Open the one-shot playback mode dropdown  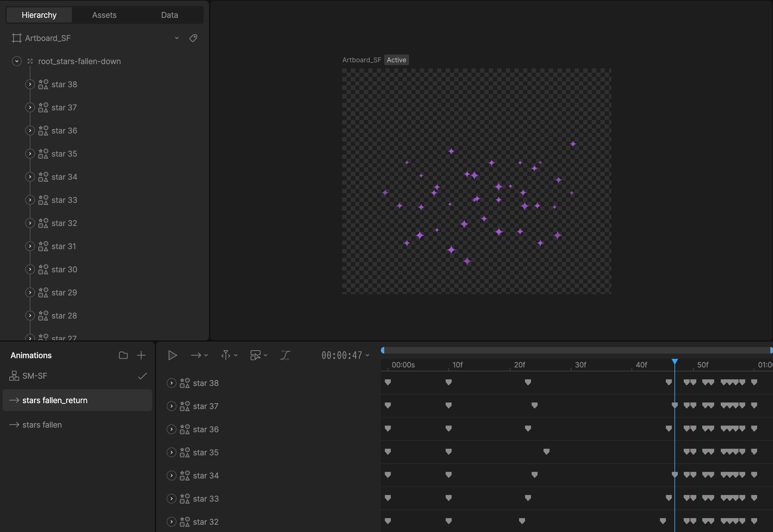point(199,355)
